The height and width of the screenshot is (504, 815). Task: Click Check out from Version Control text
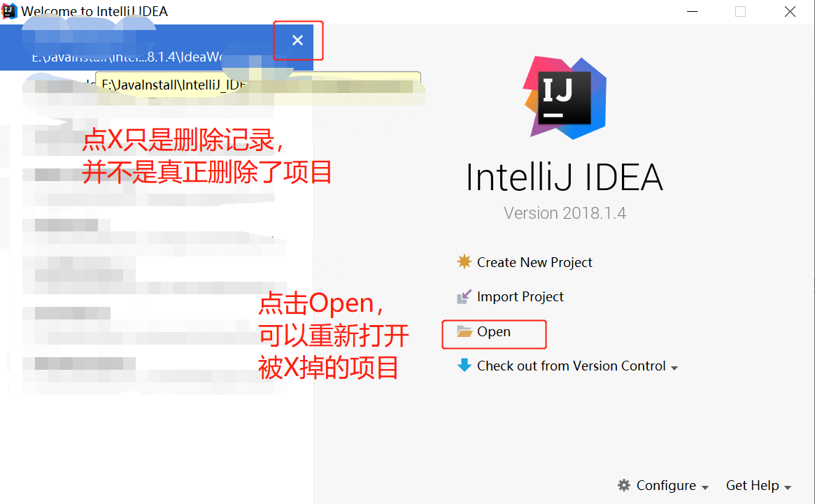click(572, 366)
